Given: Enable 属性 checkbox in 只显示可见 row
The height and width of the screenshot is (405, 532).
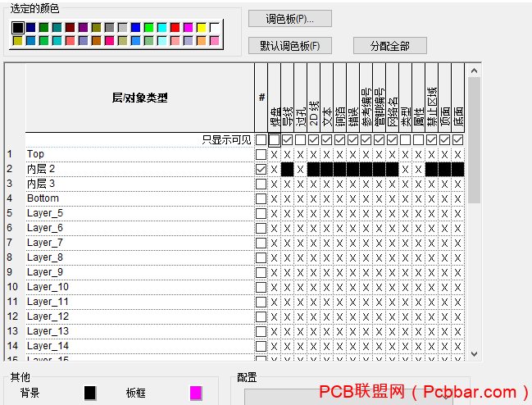Looking at the screenshot, I should pyautogui.click(x=418, y=139).
